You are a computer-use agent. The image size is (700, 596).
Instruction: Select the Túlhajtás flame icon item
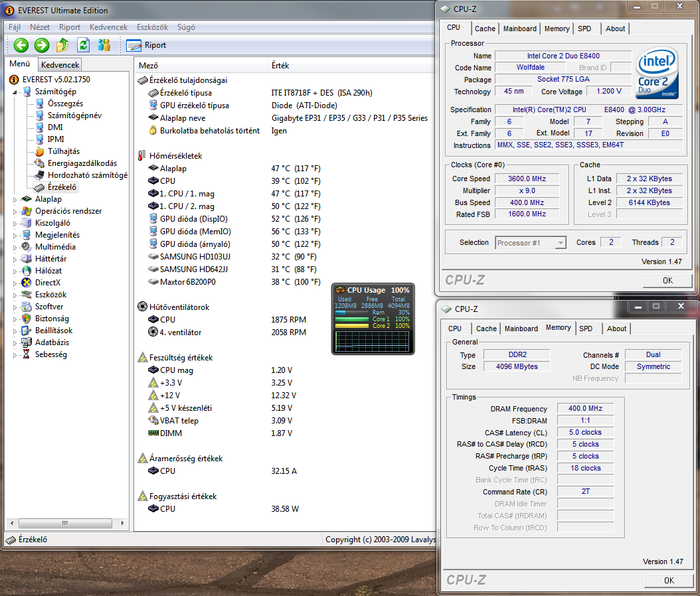coord(40,151)
